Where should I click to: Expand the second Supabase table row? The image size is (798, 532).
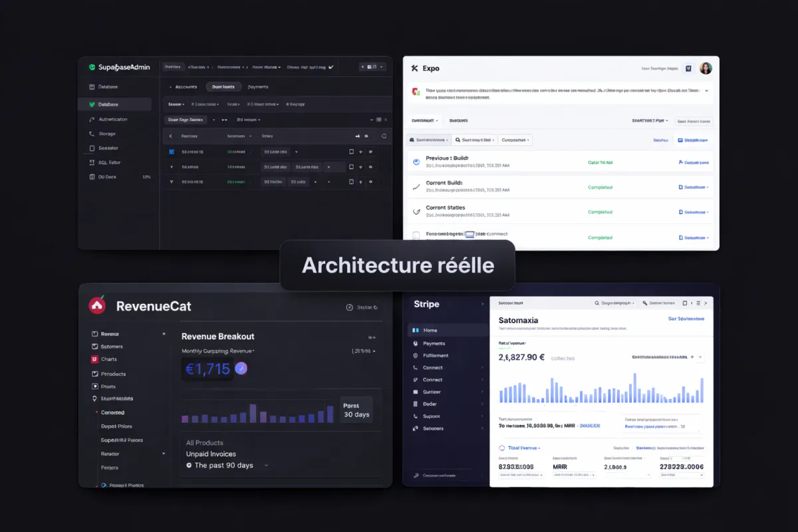(172, 167)
